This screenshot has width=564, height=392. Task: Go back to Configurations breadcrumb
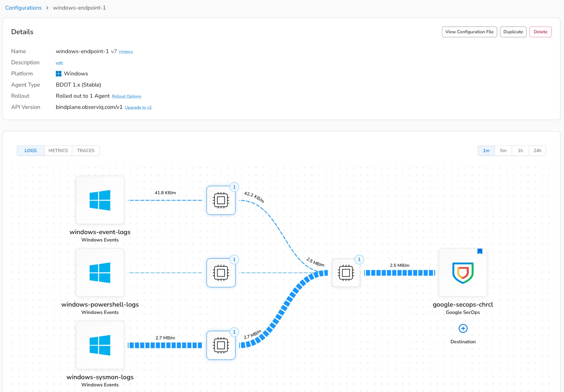pyautogui.click(x=23, y=8)
